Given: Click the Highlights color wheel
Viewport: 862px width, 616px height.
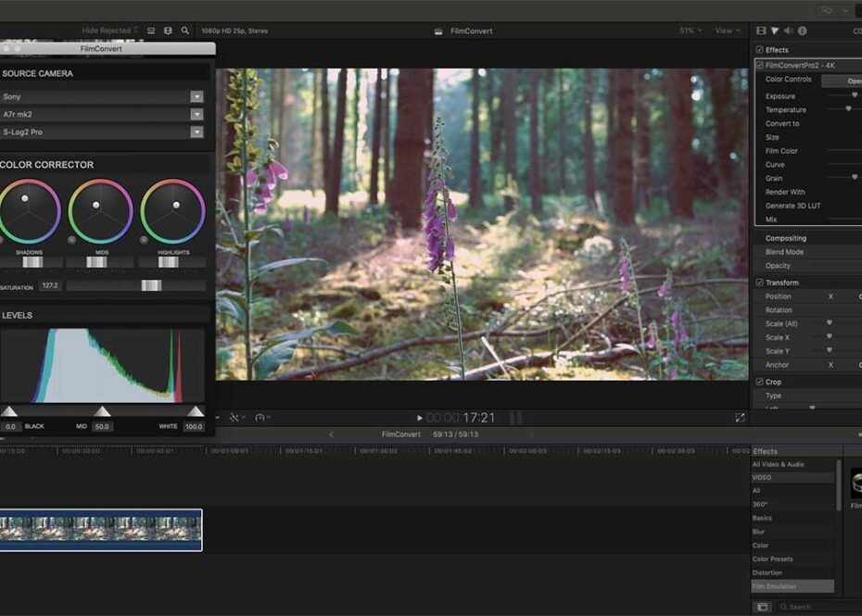Looking at the screenshot, I should click(x=172, y=211).
